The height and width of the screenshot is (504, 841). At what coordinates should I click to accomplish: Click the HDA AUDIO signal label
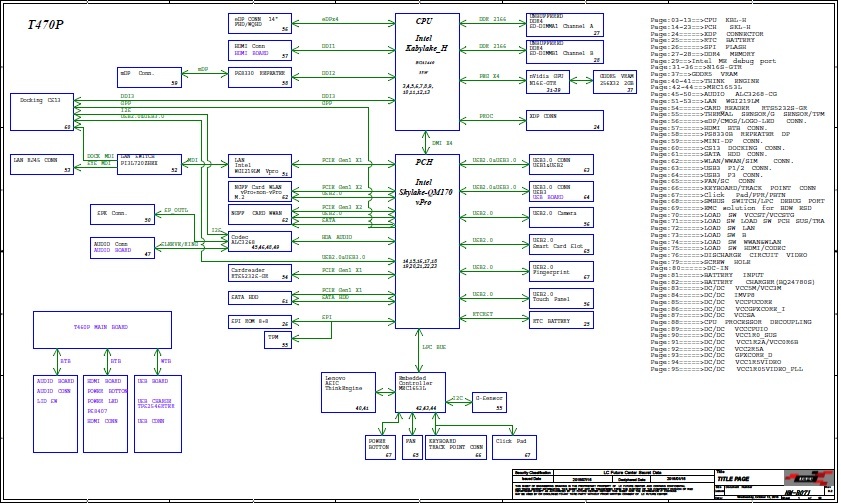coord(337,237)
